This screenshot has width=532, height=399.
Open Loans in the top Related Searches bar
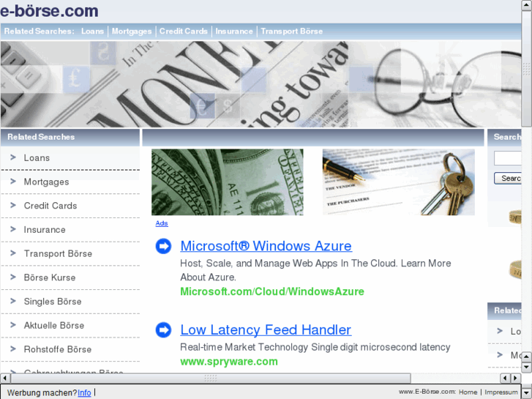92,31
